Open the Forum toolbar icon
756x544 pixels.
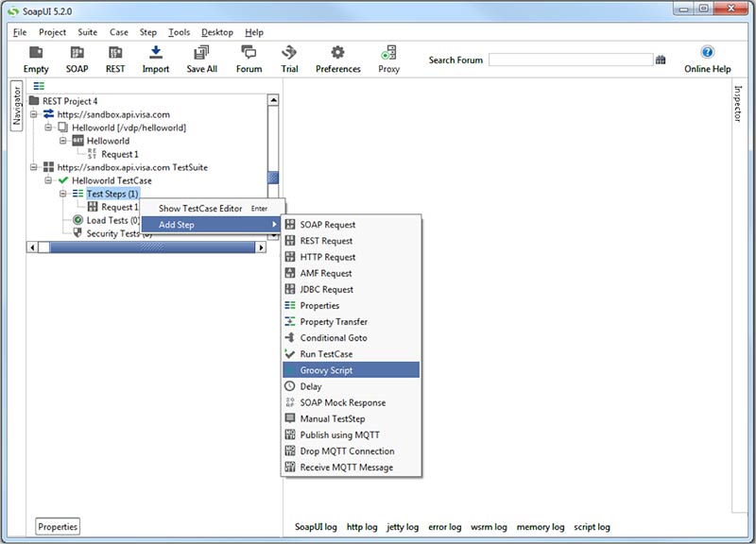pos(249,53)
